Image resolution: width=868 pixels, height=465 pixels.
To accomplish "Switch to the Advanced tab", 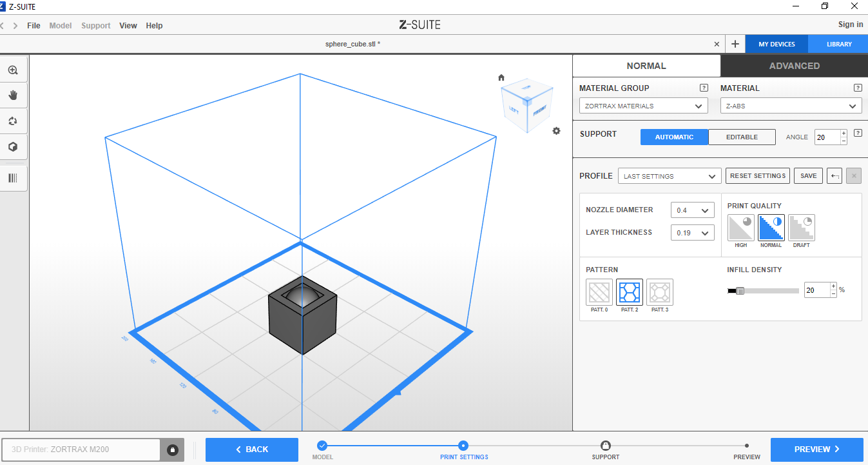I will pos(794,66).
